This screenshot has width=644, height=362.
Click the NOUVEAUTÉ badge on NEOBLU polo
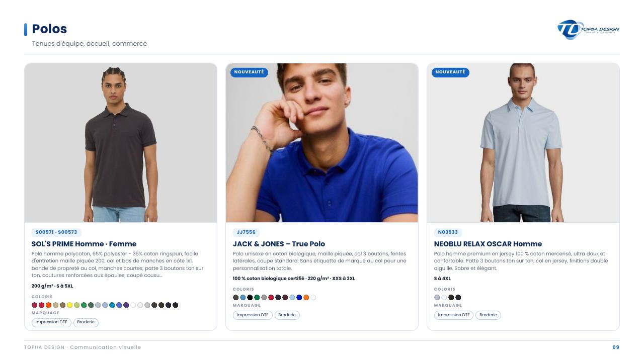450,72
